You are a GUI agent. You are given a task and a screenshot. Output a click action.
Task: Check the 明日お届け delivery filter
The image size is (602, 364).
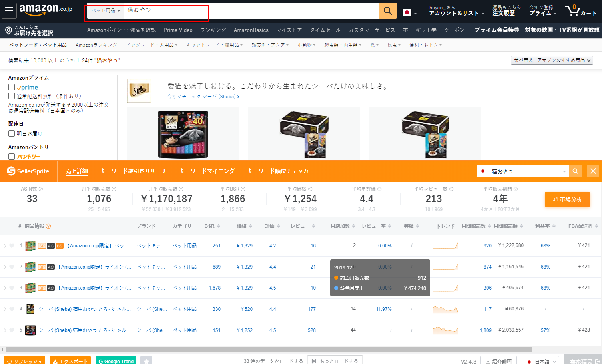click(x=12, y=133)
